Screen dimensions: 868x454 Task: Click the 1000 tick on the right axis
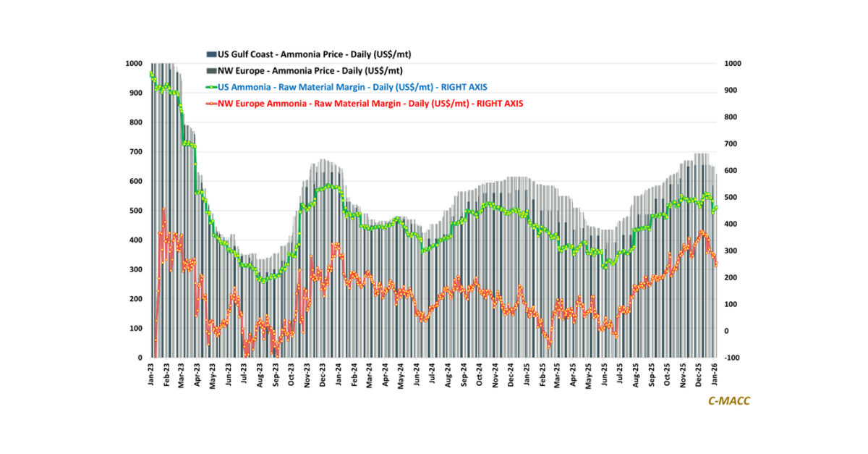pos(732,63)
